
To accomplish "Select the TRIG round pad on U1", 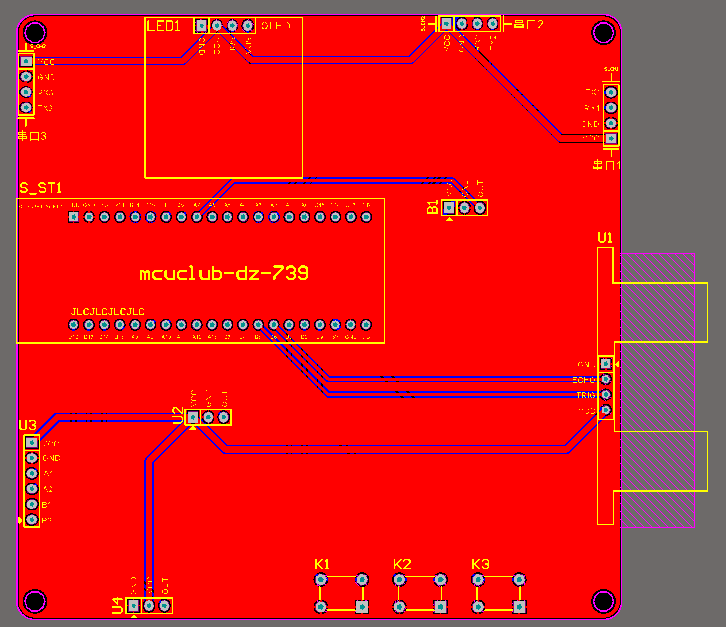I will (606, 395).
